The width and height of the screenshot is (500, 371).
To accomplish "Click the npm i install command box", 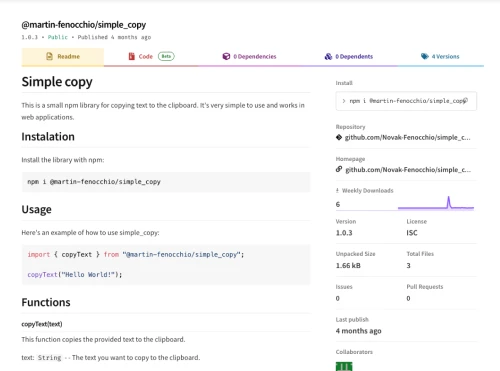I will pyautogui.click(x=406, y=101).
